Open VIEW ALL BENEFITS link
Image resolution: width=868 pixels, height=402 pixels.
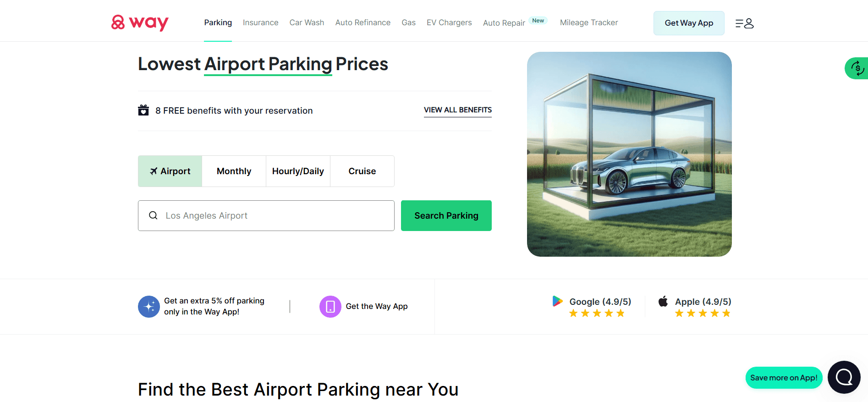tap(457, 110)
